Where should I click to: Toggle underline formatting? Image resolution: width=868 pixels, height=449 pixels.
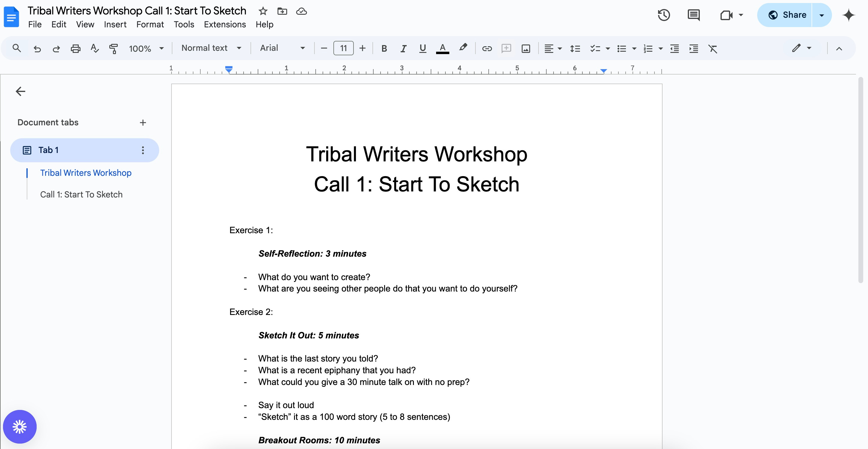pyautogui.click(x=423, y=49)
